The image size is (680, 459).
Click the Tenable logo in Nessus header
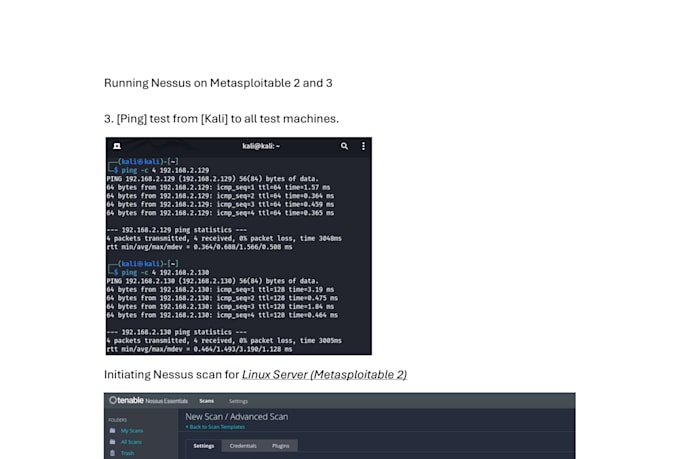point(126,400)
